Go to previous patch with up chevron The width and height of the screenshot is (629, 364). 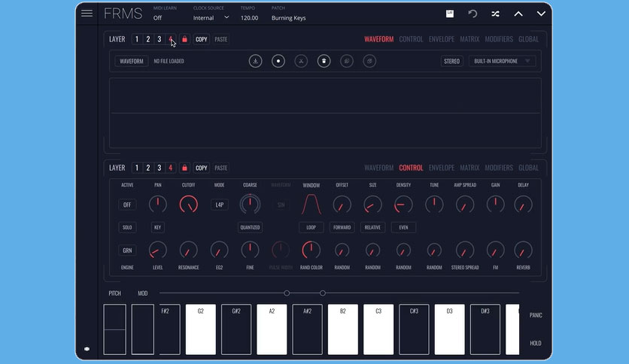click(x=518, y=14)
